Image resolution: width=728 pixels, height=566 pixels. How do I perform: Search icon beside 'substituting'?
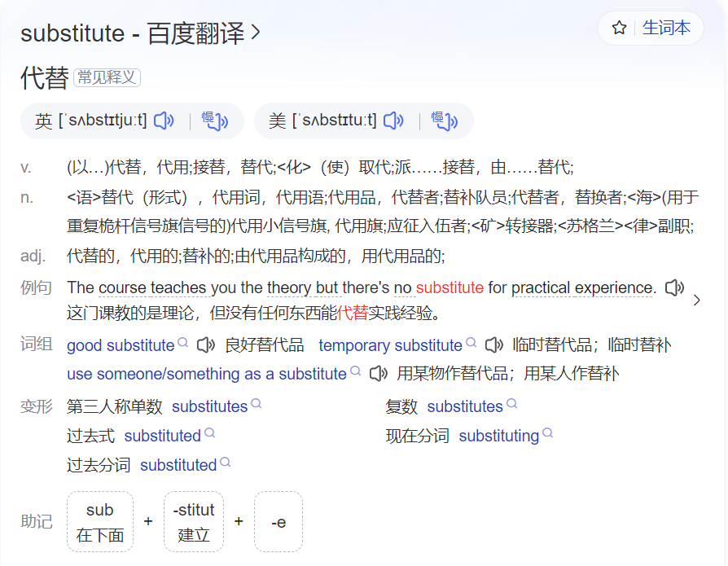click(x=548, y=432)
